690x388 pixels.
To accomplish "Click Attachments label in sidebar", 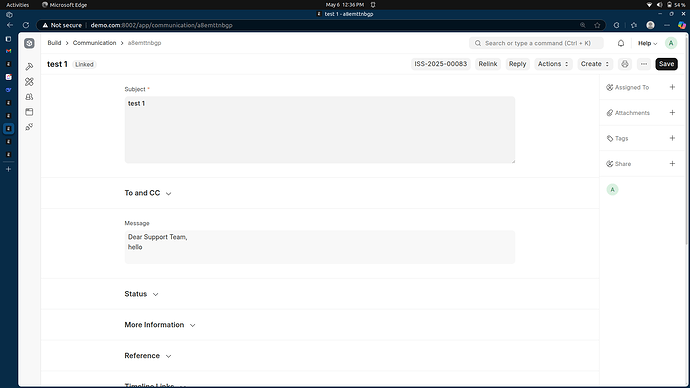I will click(x=632, y=113).
